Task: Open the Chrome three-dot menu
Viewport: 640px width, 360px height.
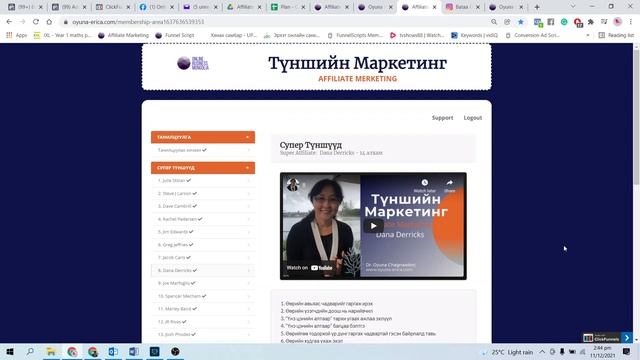Action: coord(631,22)
